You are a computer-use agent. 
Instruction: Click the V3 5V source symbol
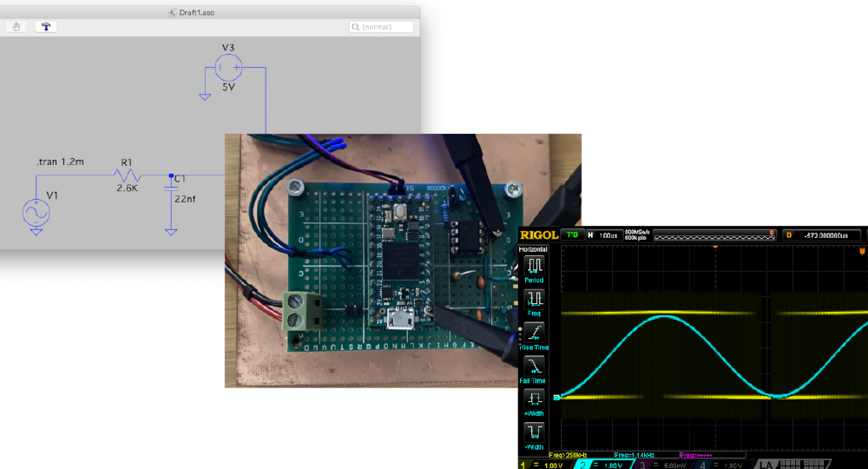point(228,67)
